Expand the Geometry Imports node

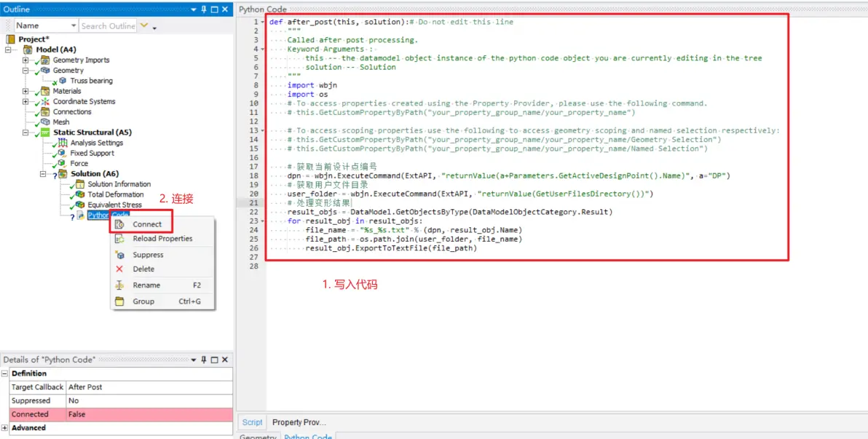(25, 60)
